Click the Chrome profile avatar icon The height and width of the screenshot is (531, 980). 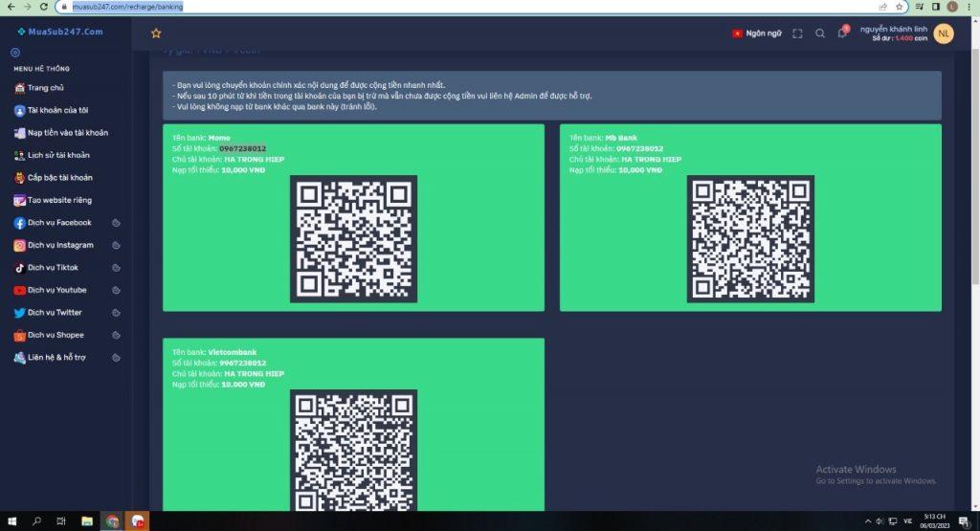(952, 7)
